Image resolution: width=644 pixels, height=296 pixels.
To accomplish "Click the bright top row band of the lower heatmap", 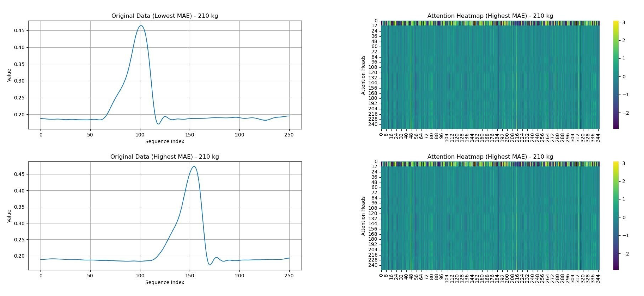I will 490,164.
